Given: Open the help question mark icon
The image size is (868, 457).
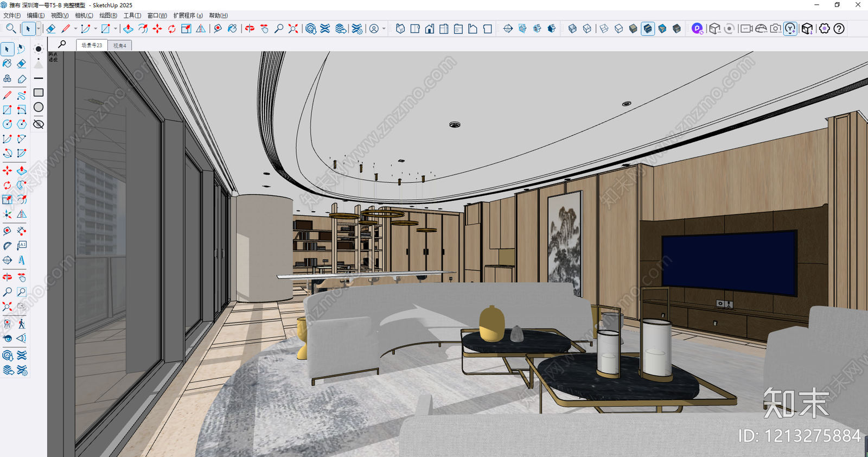Looking at the screenshot, I should (x=839, y=29).
